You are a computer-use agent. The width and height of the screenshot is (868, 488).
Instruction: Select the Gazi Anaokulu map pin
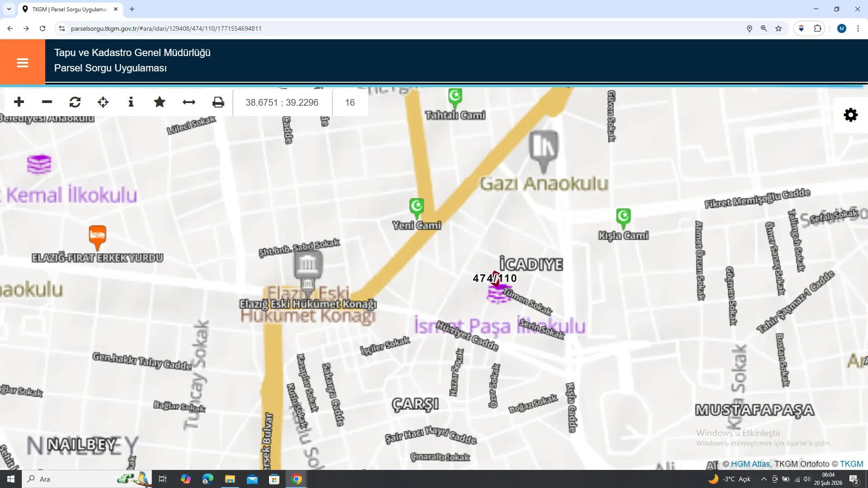(x=544, y=151)
